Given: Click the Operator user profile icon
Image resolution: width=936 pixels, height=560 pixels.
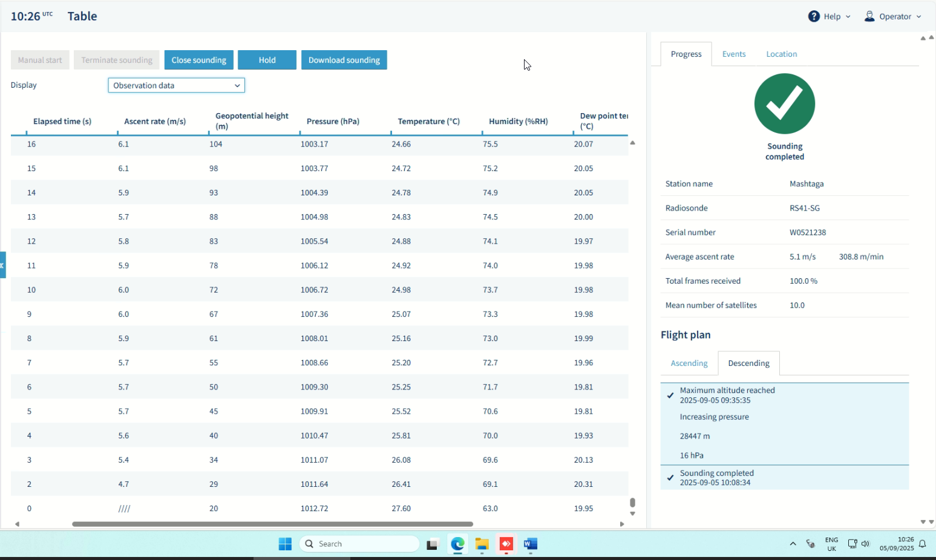Looking at the screenshot, I should point(869,16).
